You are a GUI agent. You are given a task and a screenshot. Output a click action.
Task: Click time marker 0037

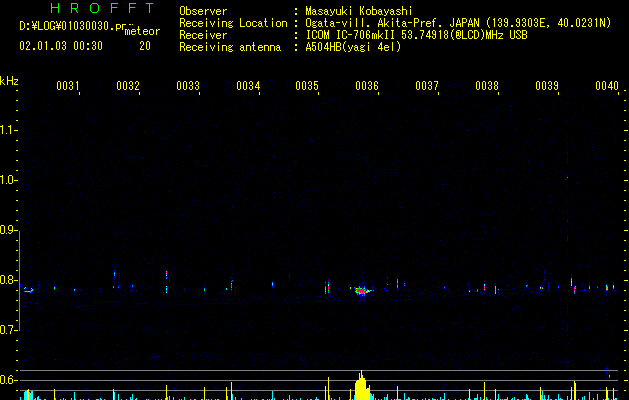click(x=427, y=86)
